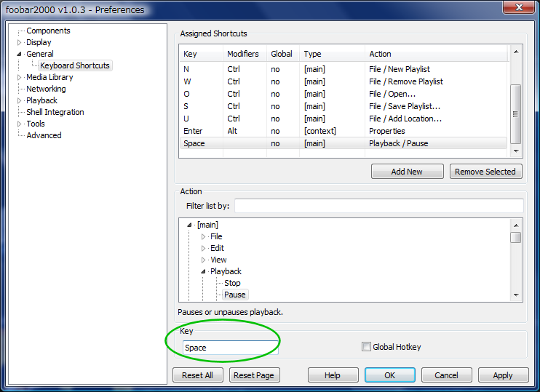The height and width of the screenshot is (392, 540).
Task: Click the Add New button
Action: pyautogui.click(x=407, y=172)
